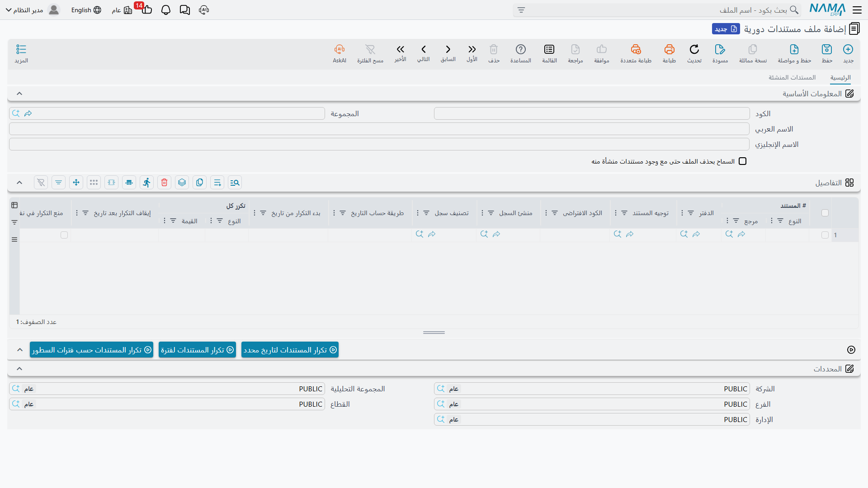Enable allow deleting file with generated documents checkbox

click(743, 161)
